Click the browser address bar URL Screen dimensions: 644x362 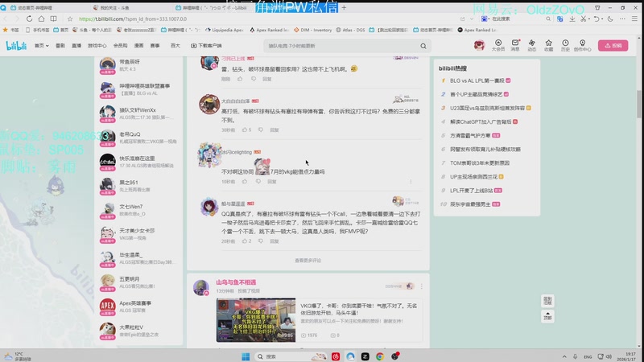click(x=133, y=19)
